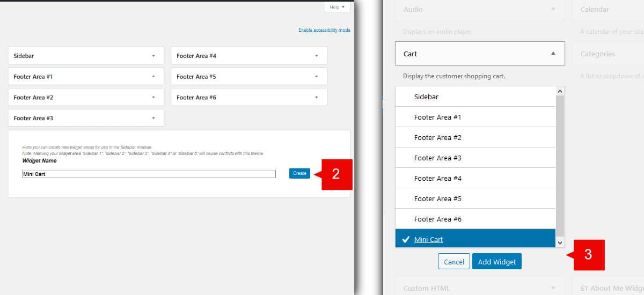Viewport: 644px width, 295px height.
Task: Expand the Sidebar widget area arrow
Action: coord(153,56)
